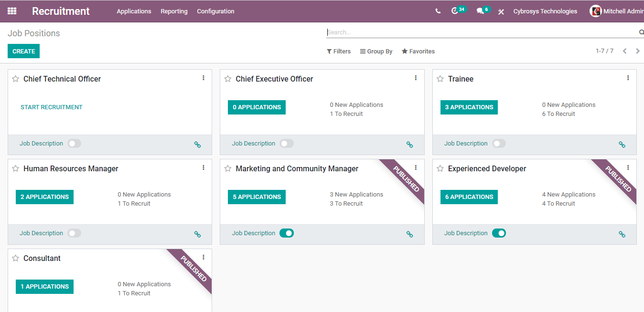The image size is (644, 312).
Task: Open 3 APPLICATIONS for Trainee
Action: (x=469, y=107)
